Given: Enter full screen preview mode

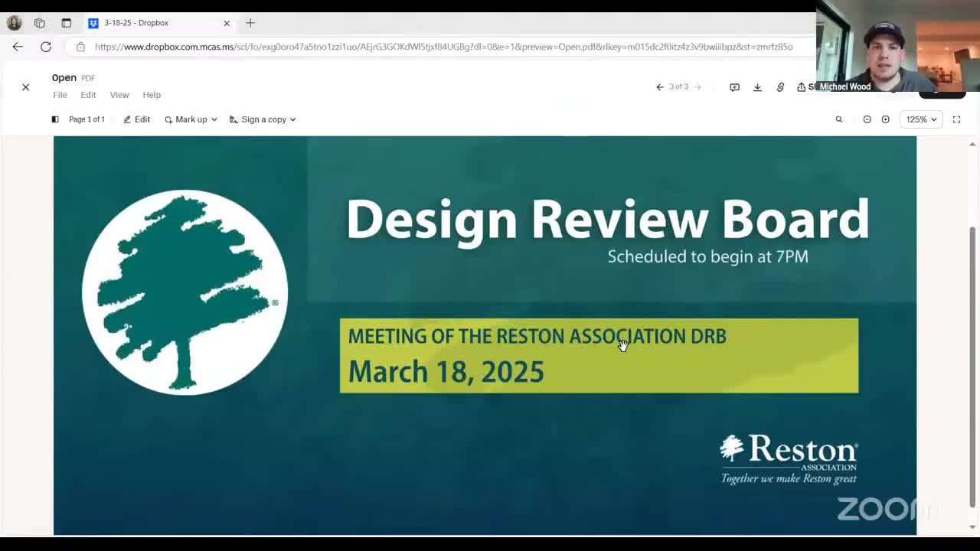Looking at the screenshot, I should pyautogui.click(x=956, y=119).
